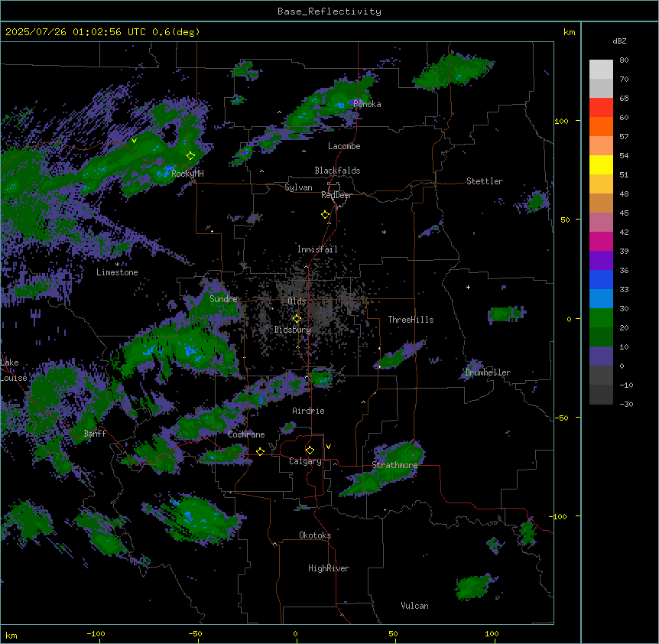The height and width of the screenshot is (644, 659).
Task: Select the light gray 70-80 dBZ legend band
Action: click(x=601, y=70)
